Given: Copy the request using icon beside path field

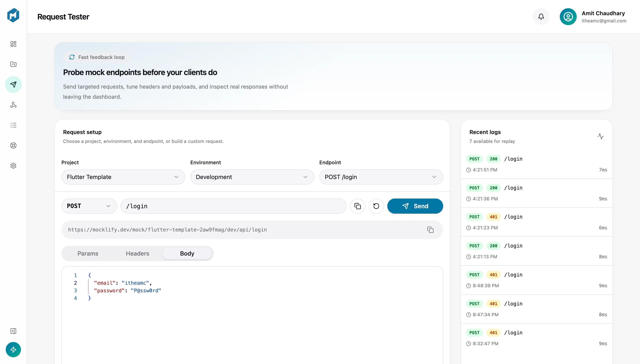Looking at the screenshot, I should 357,206.
